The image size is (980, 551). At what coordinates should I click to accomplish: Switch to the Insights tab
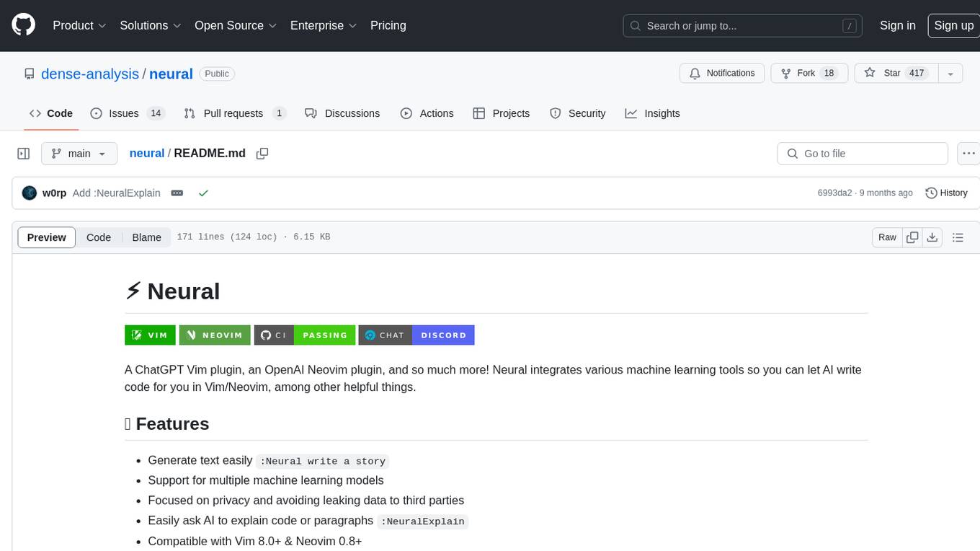pyautogui.click(x=652, y=113)
